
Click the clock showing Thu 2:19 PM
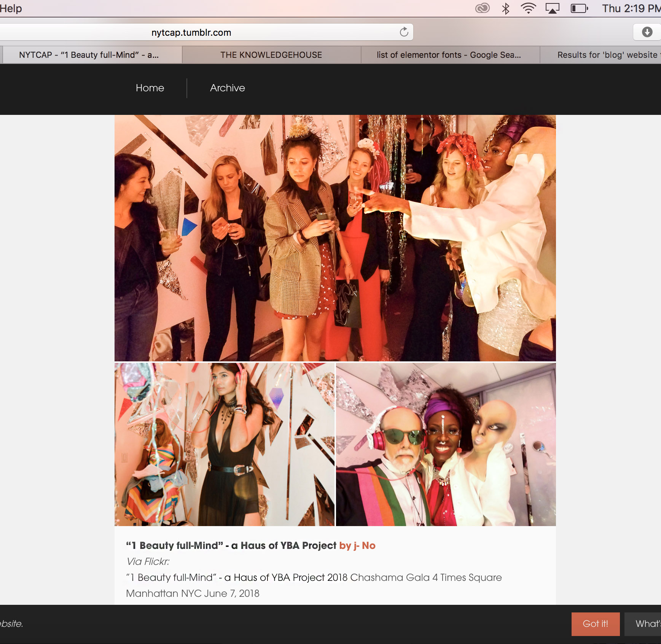point(630,8)
